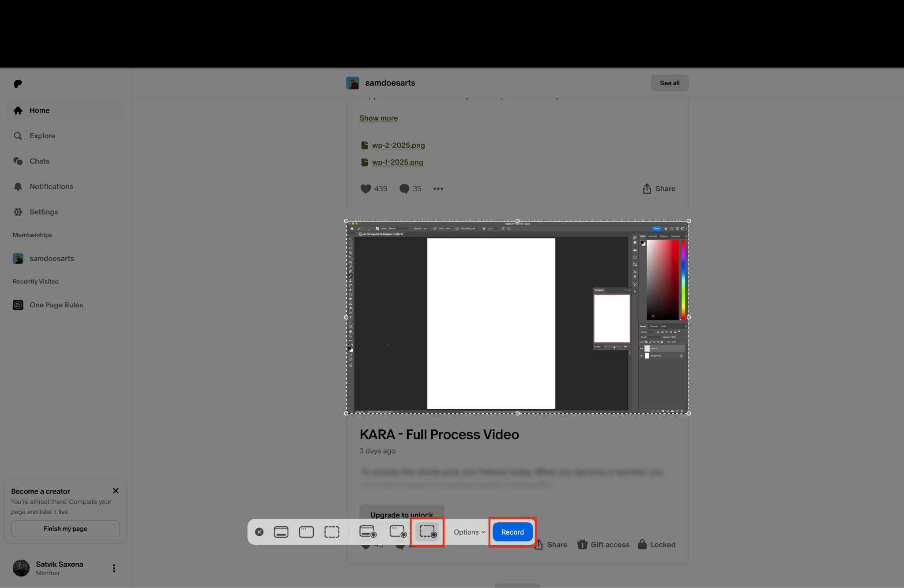Download the wp-2-2025.png attachment

398,145
